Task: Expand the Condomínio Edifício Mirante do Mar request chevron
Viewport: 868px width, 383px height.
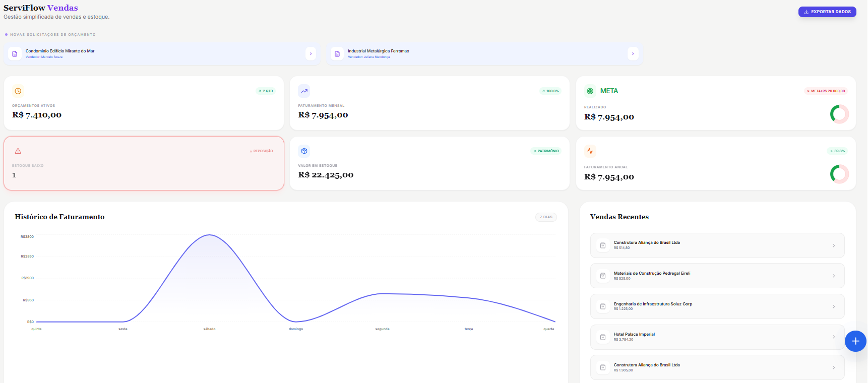Action: click(311, 54)
